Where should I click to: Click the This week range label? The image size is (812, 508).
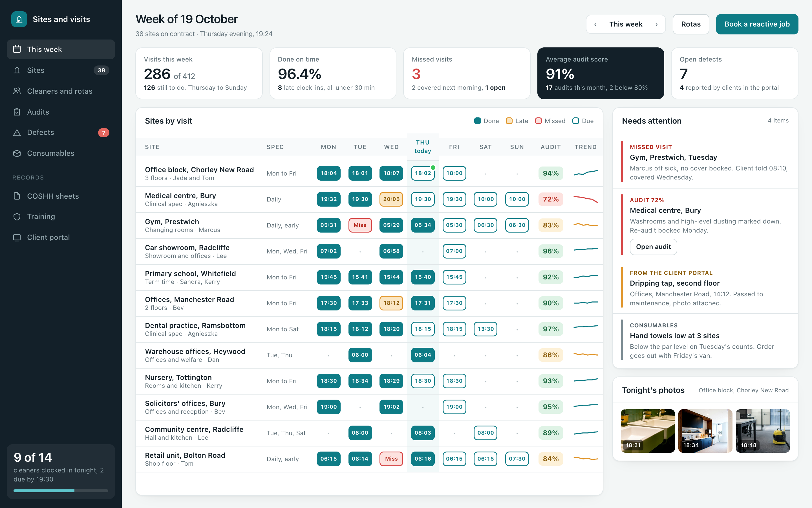point(626,24)
